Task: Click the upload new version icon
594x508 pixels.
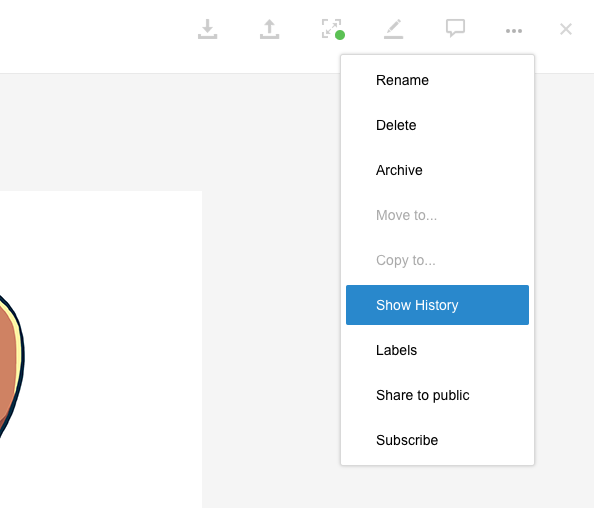Action: pyautogui.click(x=269, y=29)
